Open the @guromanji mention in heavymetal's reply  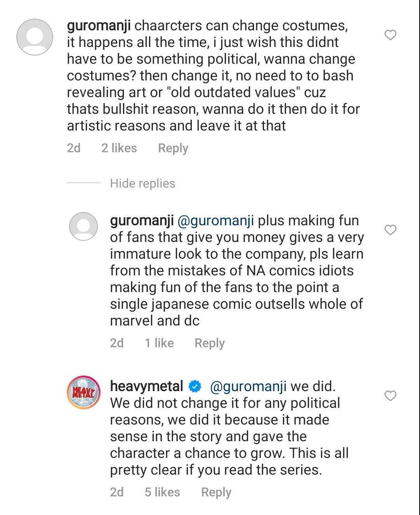click(x=248, y=386)
